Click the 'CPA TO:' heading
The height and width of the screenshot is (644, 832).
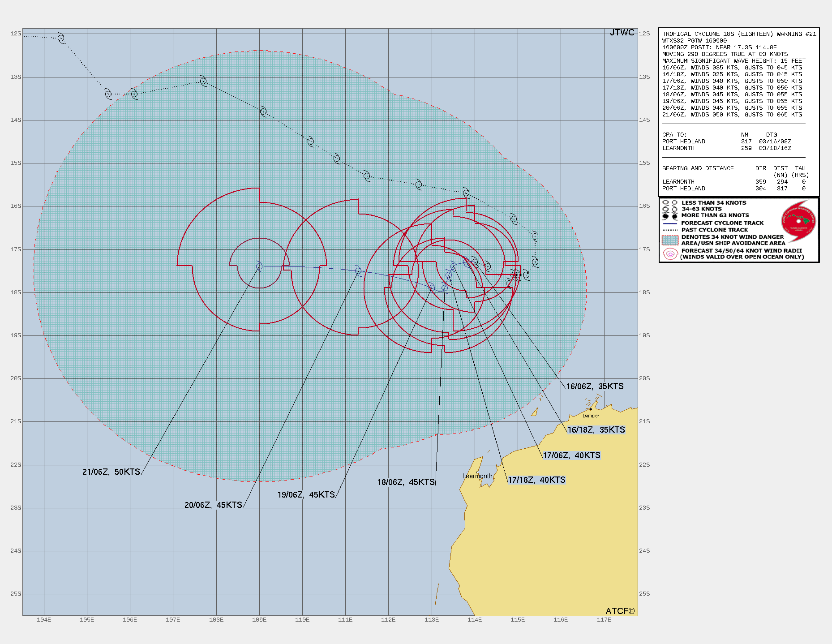[674, 135]
